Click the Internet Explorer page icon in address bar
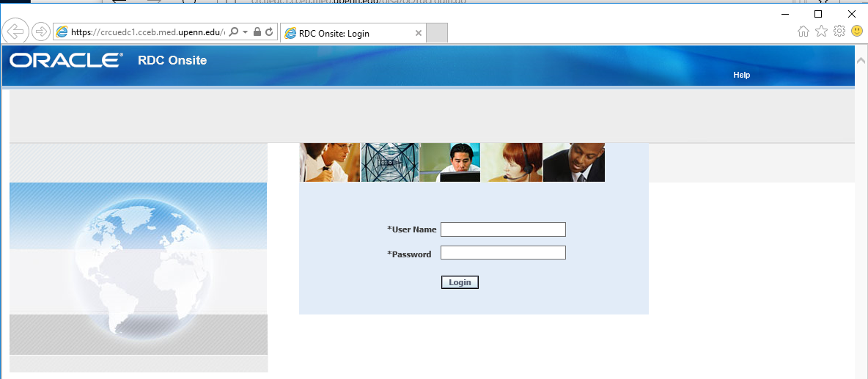868x379 pixels. (62, 32)
